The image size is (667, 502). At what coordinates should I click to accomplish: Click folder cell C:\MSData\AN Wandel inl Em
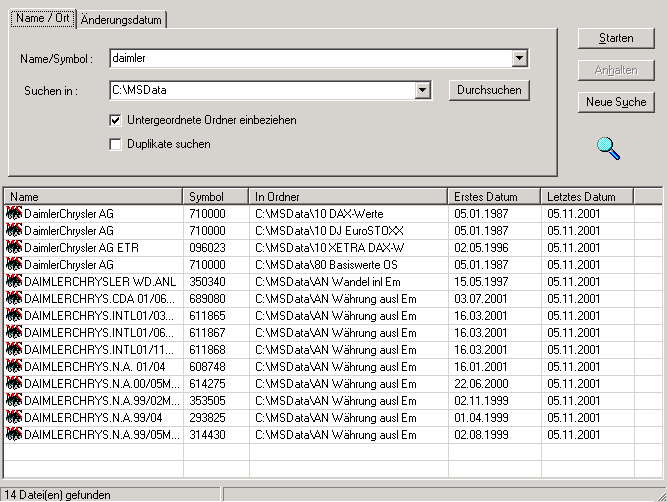328,282
